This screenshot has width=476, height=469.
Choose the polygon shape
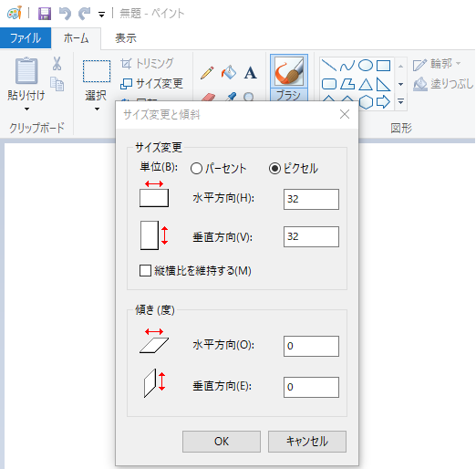[x=347, y=84]
